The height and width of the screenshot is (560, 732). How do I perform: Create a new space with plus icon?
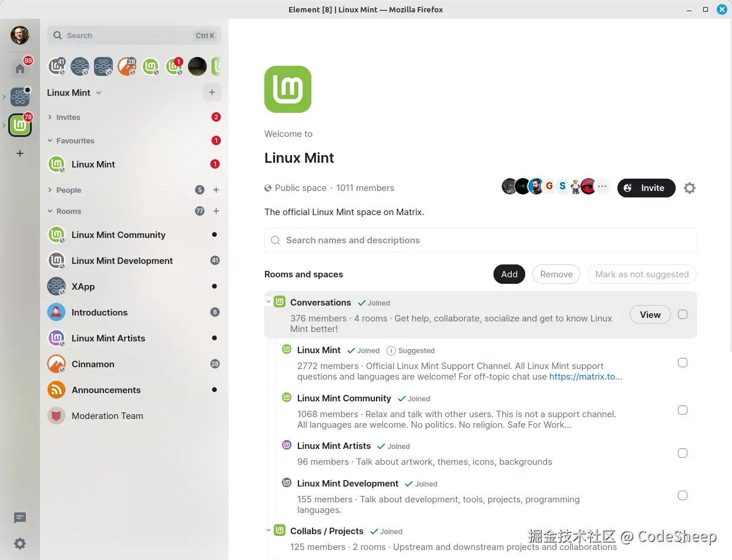[20, 153]
